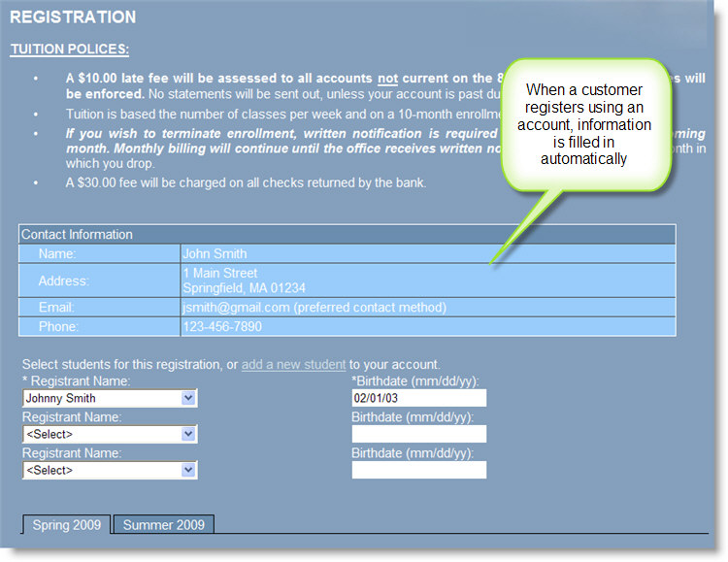Click the Name: label in contact table
728x562 pixels.
point(57,254)
